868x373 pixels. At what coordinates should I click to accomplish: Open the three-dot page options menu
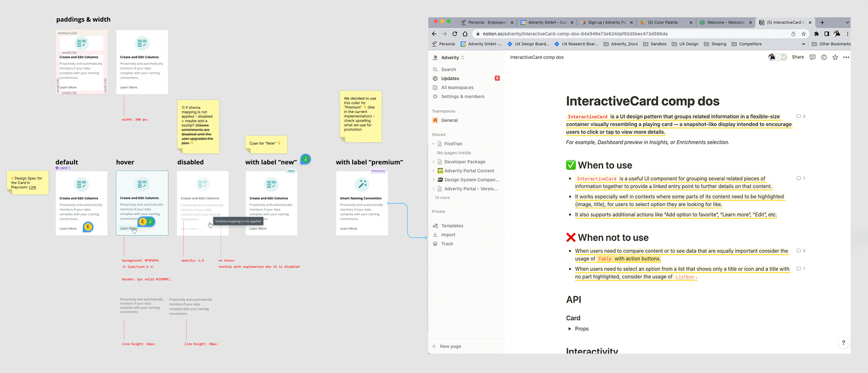pos(846,57)
